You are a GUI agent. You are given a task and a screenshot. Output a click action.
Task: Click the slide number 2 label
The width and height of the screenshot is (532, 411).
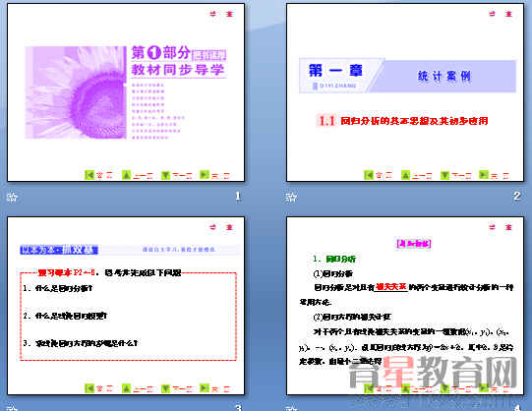(x=516, y=196)
